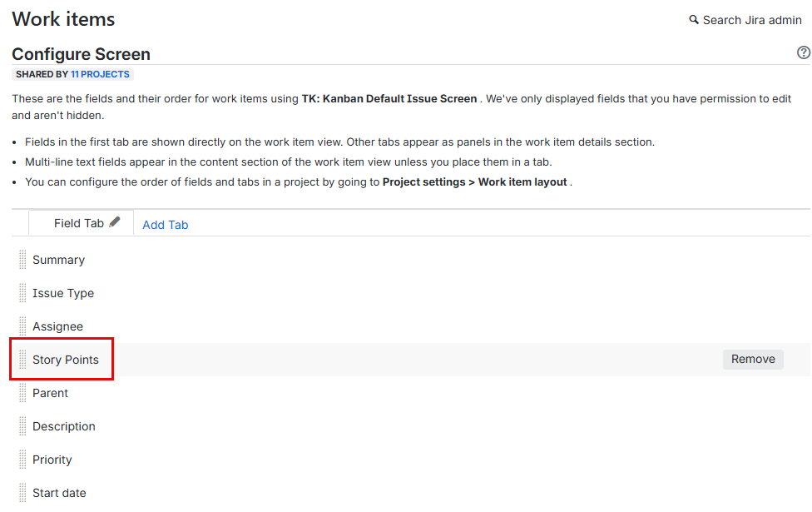
Task: Remove the Story Points field
Action: pyautogui.click(x=753, y=360)
